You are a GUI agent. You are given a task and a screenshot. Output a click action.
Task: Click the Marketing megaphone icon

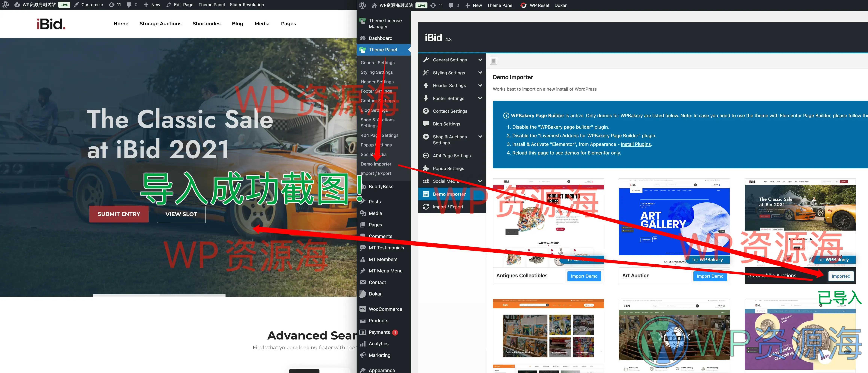(x=363, y=355)
